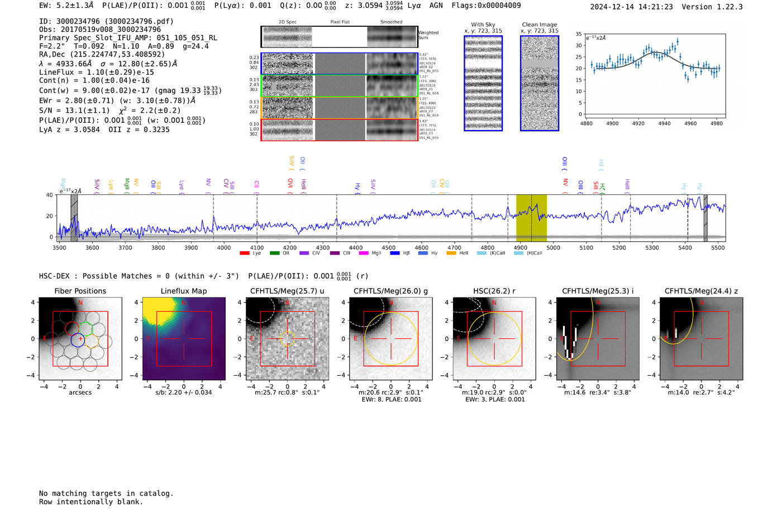Select the CIV purple legend swatch

tap(304, 253)
